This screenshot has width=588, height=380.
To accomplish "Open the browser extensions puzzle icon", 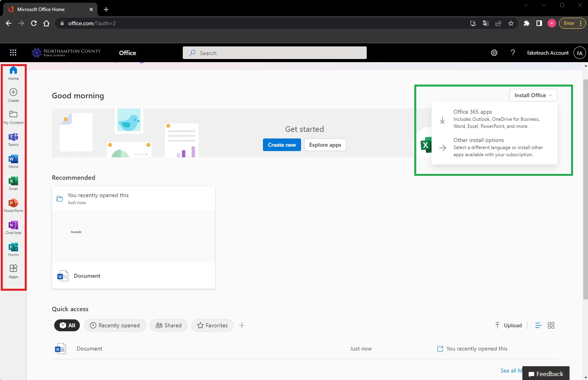I will click(527, 23).
